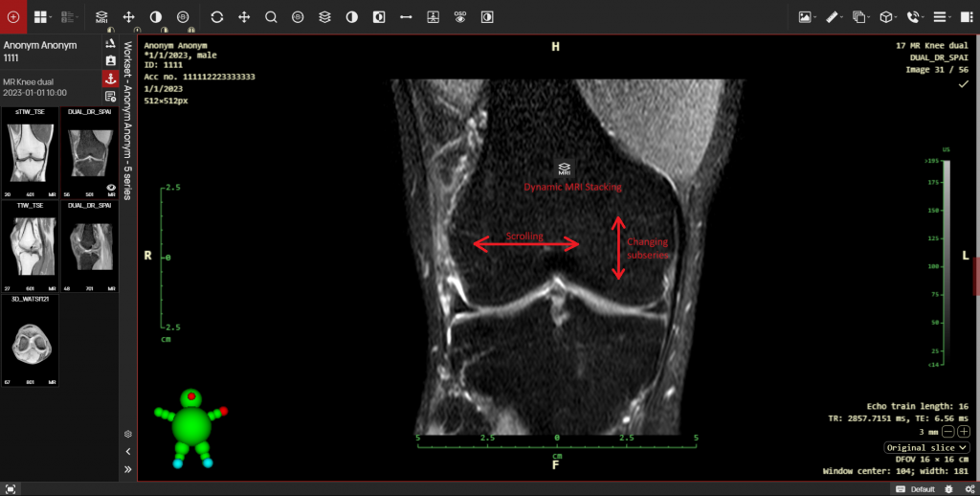Open the 3D_WATSf121 series thumbnail

pyautogui.click(x=30, y=341)
